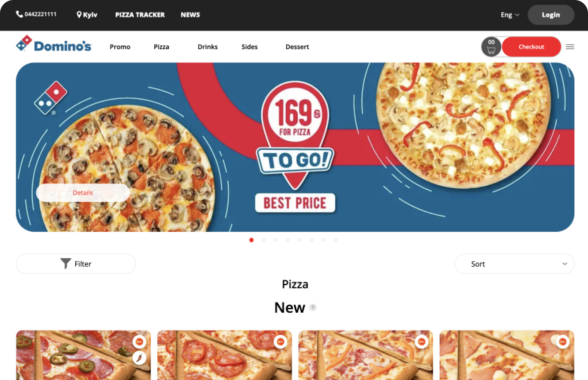Click the red Checkout button
This screenshot has height=380, width=588.
(531, 47)
